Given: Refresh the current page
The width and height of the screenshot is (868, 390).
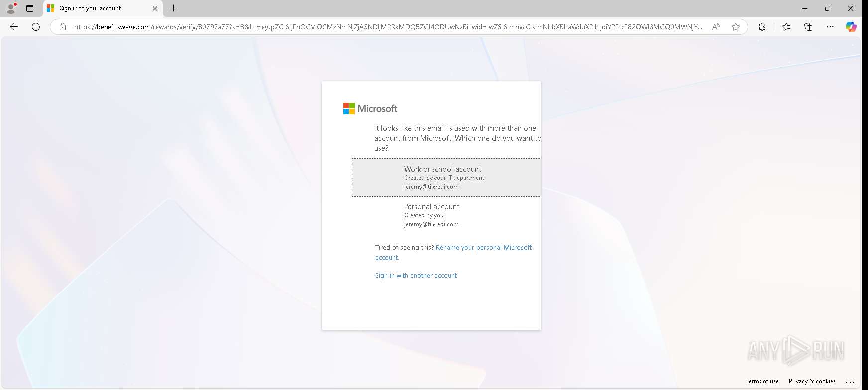Looking at the screenshot, I should [x=36, y=27].
